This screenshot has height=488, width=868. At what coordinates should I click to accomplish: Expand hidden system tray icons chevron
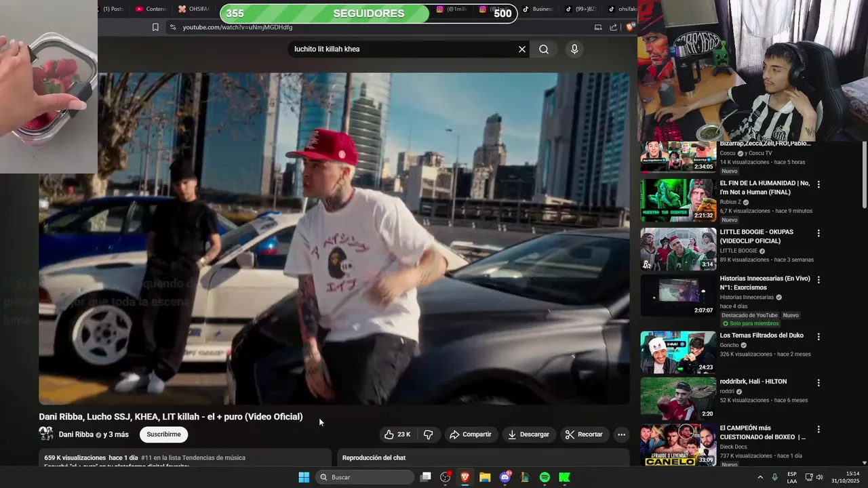(760, 477)
